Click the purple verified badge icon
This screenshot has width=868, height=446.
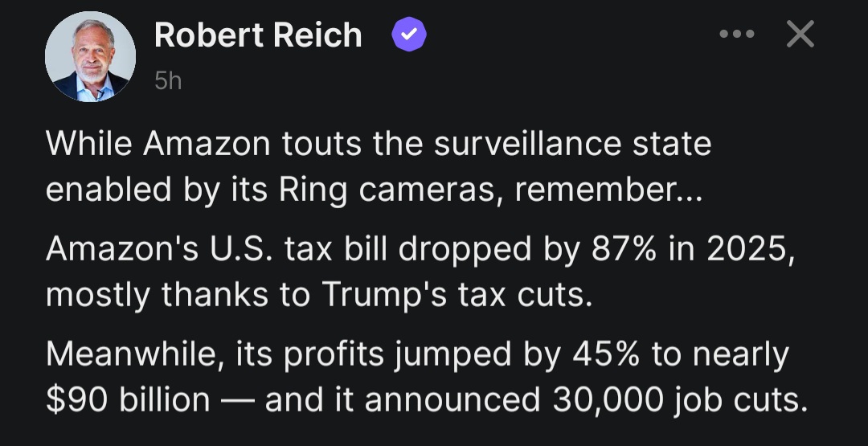click(408, 35)
